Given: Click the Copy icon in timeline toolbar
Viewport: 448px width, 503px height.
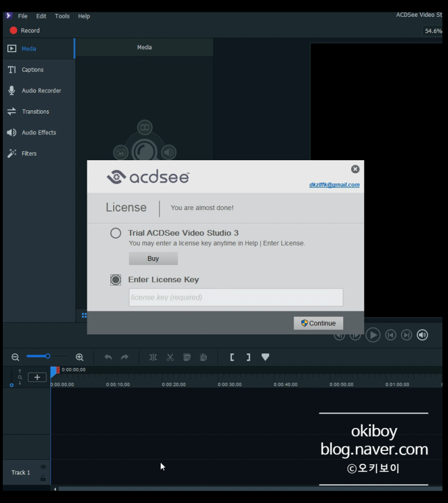Looking at the screenshot, I should pyautogui.click(x=186, y=357).
